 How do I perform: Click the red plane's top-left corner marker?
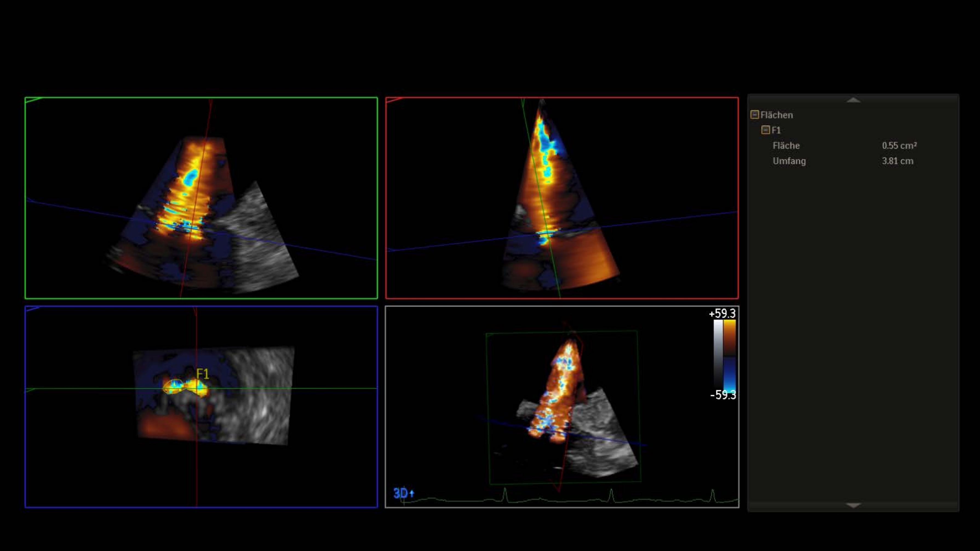[393, 100]
